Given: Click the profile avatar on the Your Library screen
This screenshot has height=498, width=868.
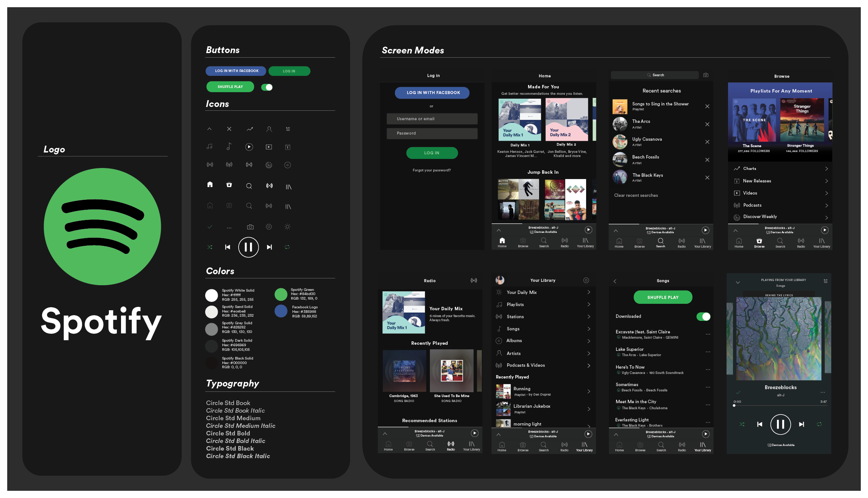Looking at the screenshot, I should 500,280.
